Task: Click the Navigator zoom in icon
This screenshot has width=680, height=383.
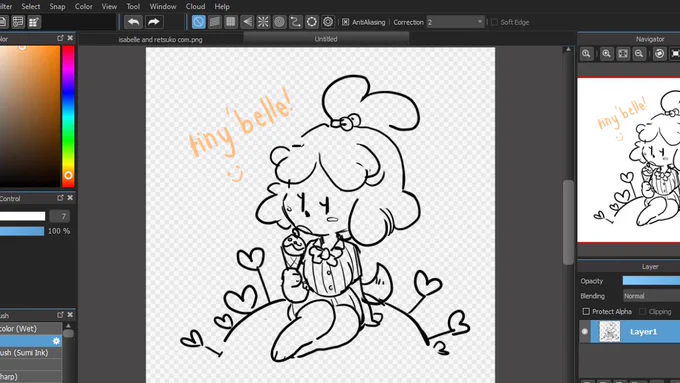Action: coord(607,54)
